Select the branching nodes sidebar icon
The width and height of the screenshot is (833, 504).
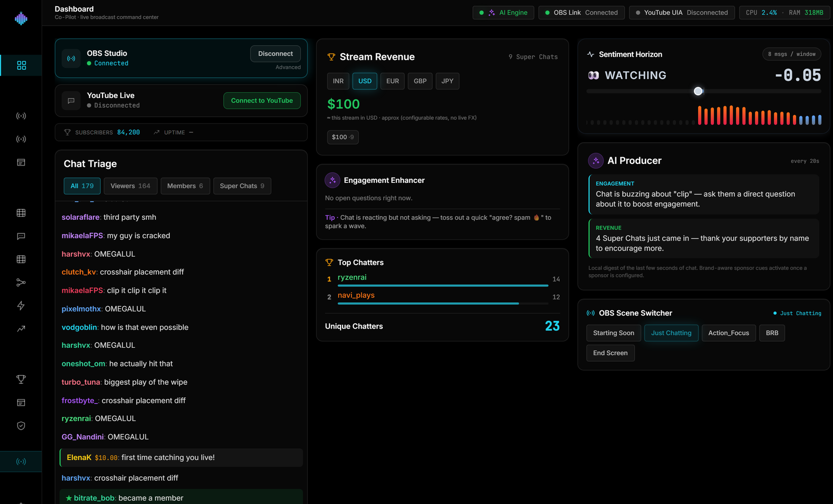[21, 282]
